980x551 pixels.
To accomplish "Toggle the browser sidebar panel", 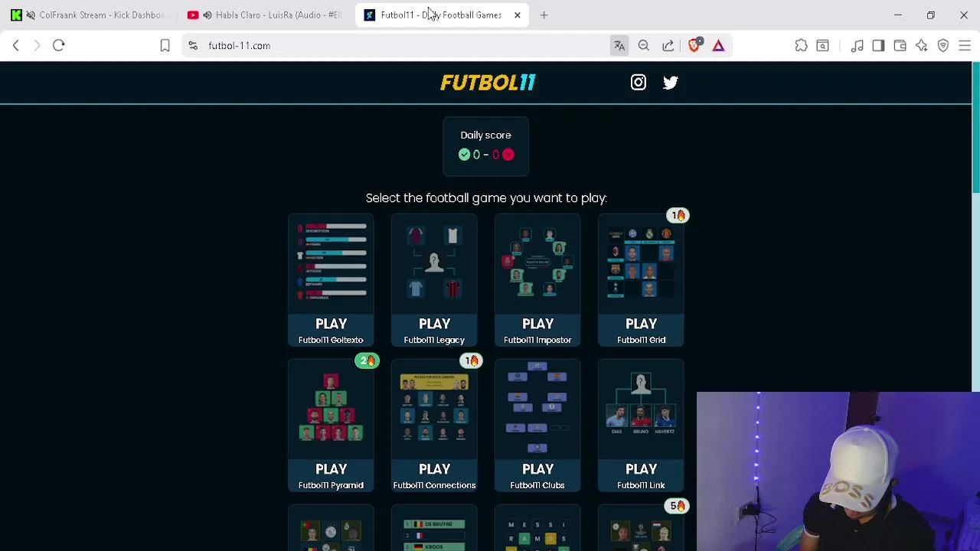I will pos(878,46).
